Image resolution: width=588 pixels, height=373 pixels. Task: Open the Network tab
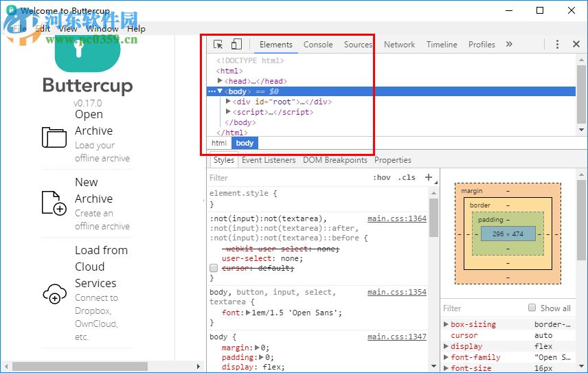[399, 45]
